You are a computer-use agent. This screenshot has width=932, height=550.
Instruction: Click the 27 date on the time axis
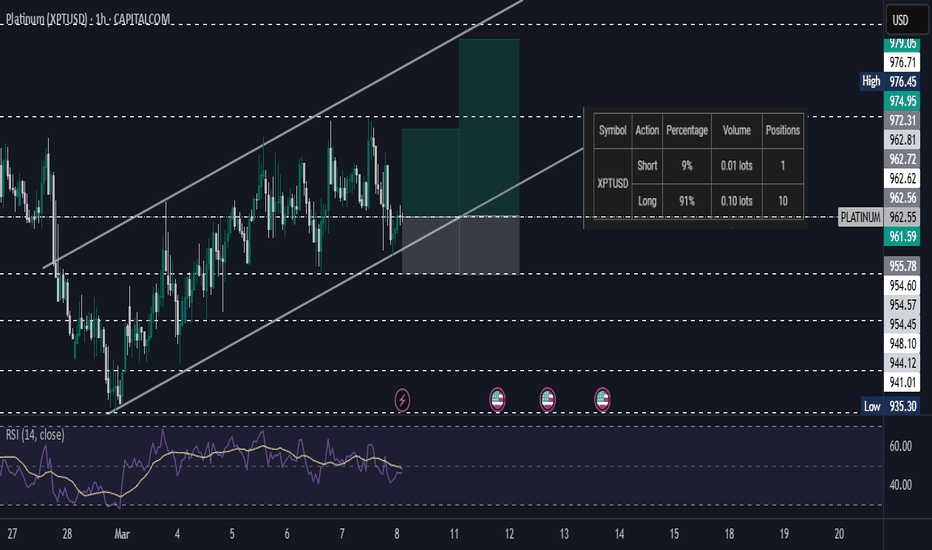pyautogui.click(x=12, y=534)
